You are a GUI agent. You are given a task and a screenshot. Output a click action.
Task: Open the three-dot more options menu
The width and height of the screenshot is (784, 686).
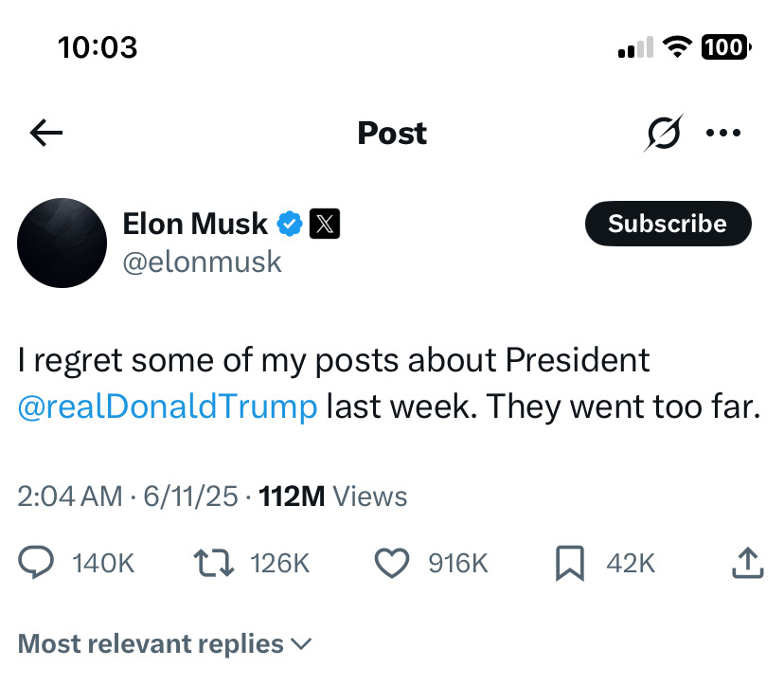(723, 133)
